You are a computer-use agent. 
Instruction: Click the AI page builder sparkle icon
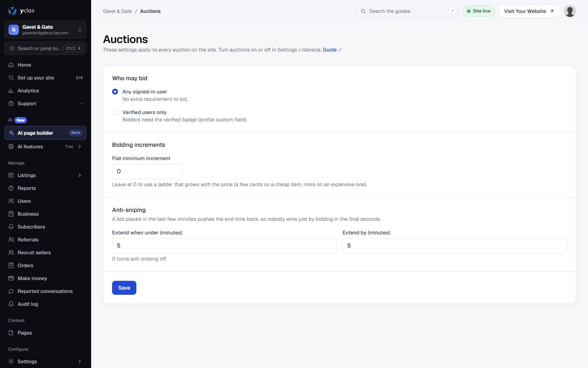[x=11, y=133]
